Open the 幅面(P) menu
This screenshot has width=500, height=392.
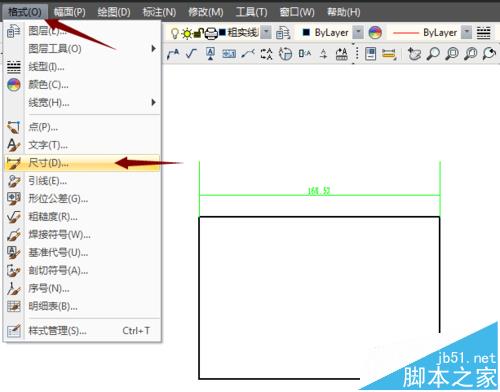[x=70, y=12]
